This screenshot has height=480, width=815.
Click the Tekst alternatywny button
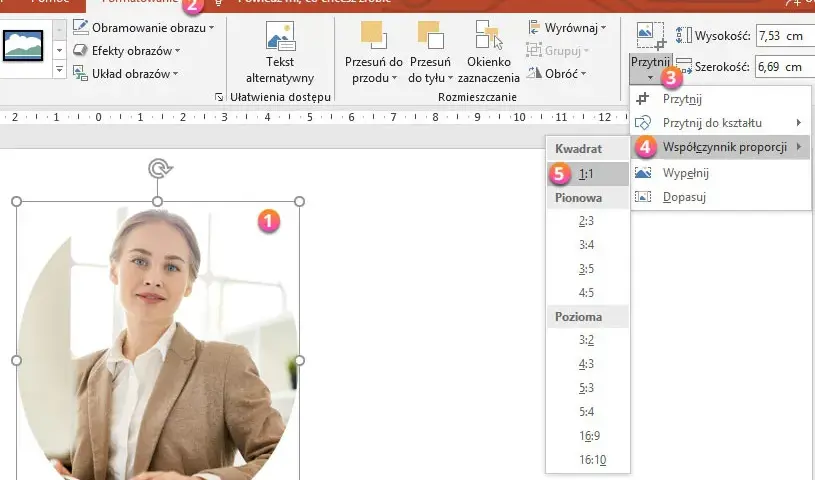280,52
